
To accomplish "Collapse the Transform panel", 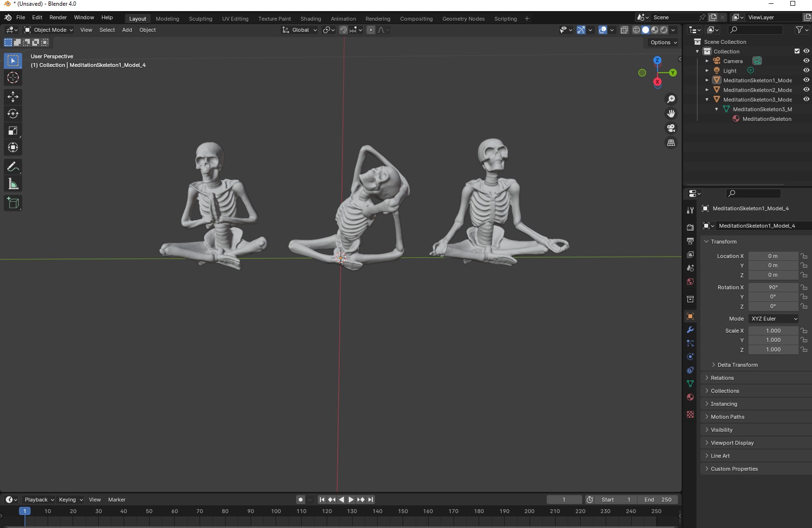I will (723, 242).
